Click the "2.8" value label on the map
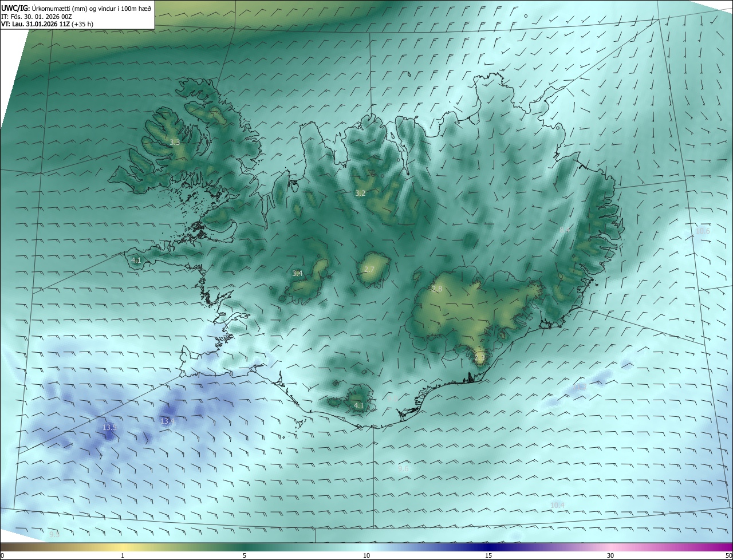The width and height of the screenshot is (733, 560). pos(437,289)
